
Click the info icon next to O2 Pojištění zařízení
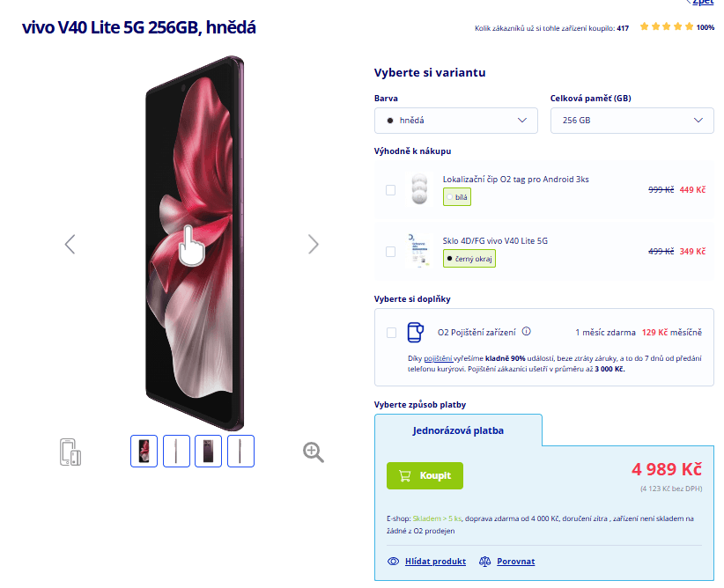click(526, 332)
